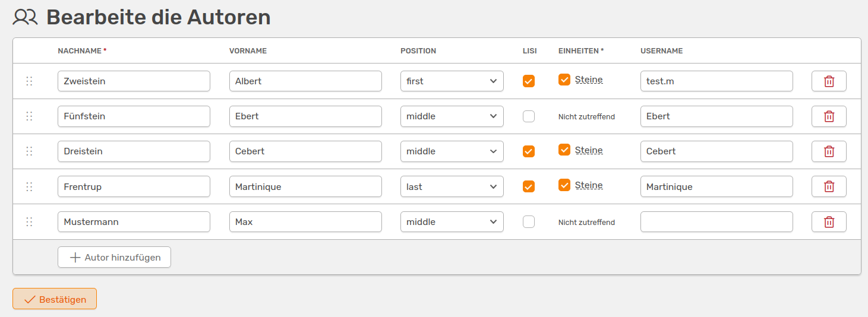
Task: Uncheck the LISI checkbox for Zweistein
Action: coord(528,81)
